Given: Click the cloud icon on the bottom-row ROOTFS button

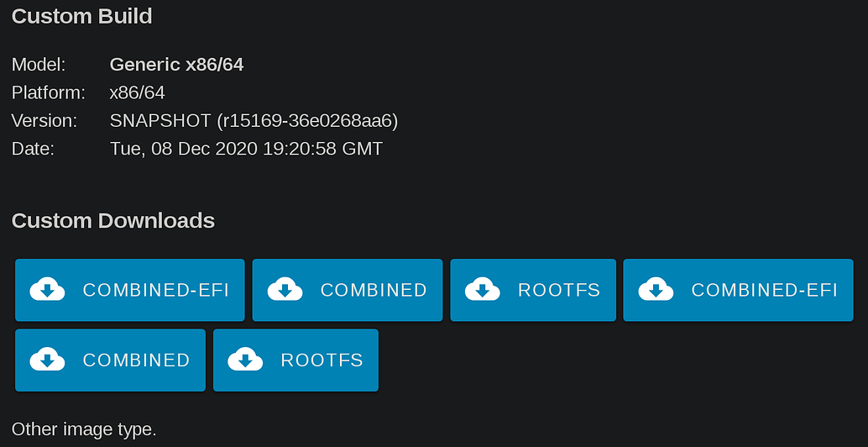Looking at the screenshot, I should click(x=246, y=360).
